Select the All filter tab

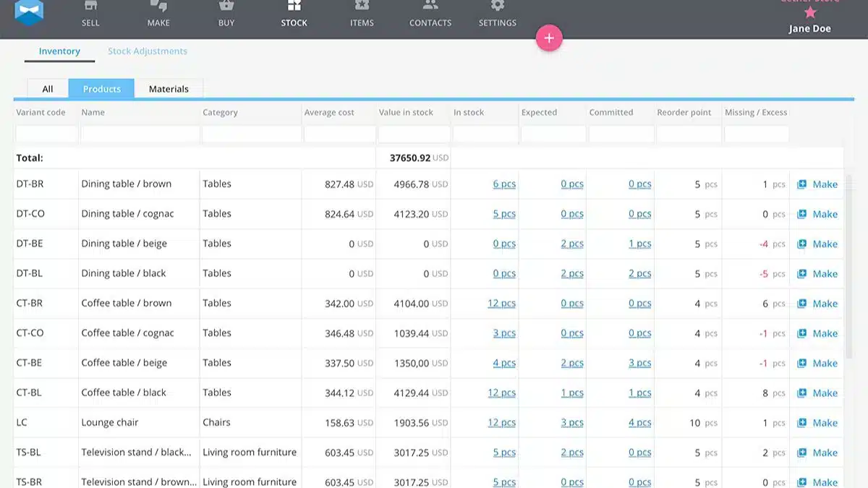pyautogui.click(x=48, y=89)
